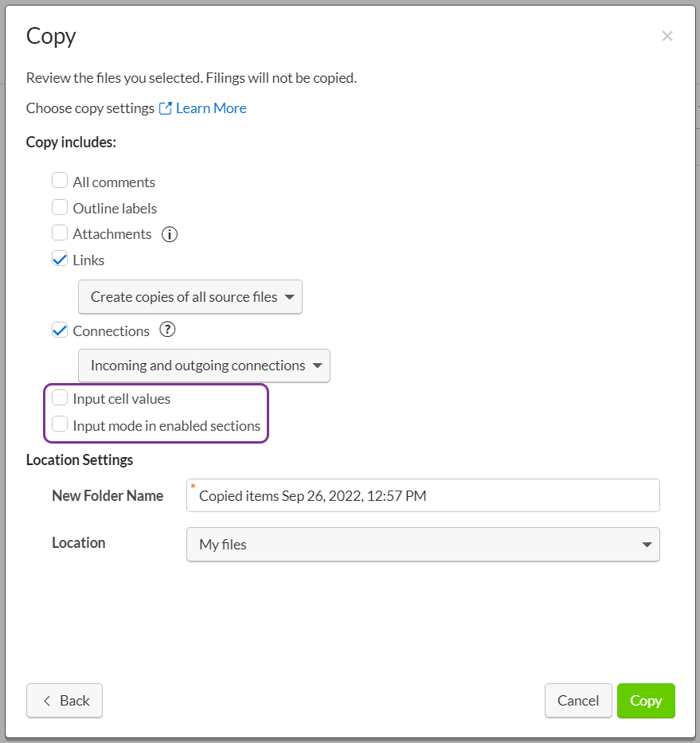Disable the Connections checkbox
This screenshot has height=743, width=700.
tap(60, 330)
